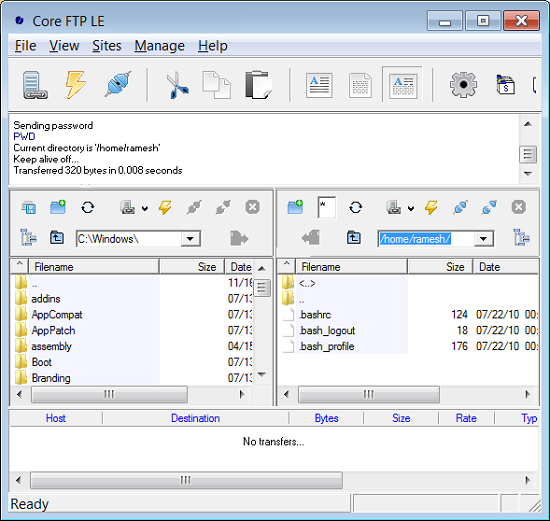Sort local files by Size column

pyautogui.click(x=192, y=267)
